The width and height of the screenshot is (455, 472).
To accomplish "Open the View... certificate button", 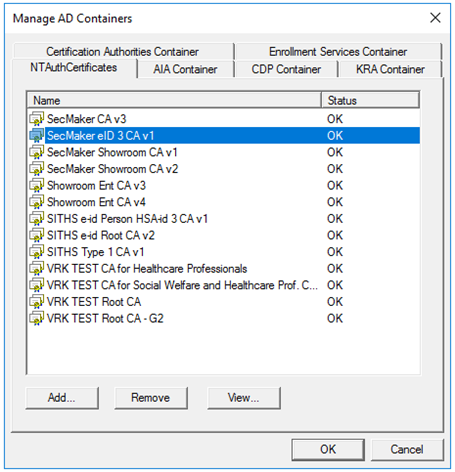I will (244, 398).
